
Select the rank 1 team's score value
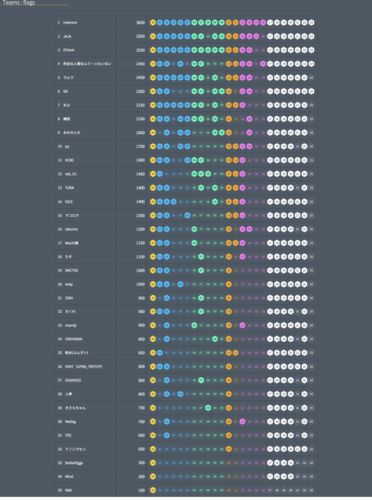(140, 23)
